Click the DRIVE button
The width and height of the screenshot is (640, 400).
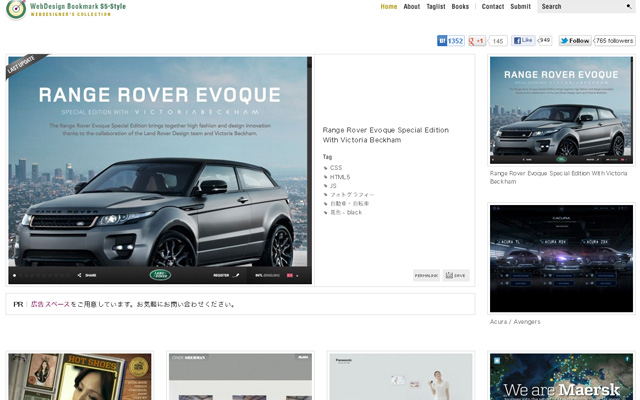(456, 276)
